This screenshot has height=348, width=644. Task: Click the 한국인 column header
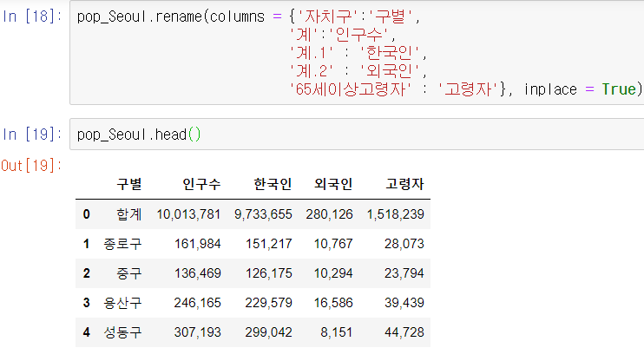(x=273, y=184)
